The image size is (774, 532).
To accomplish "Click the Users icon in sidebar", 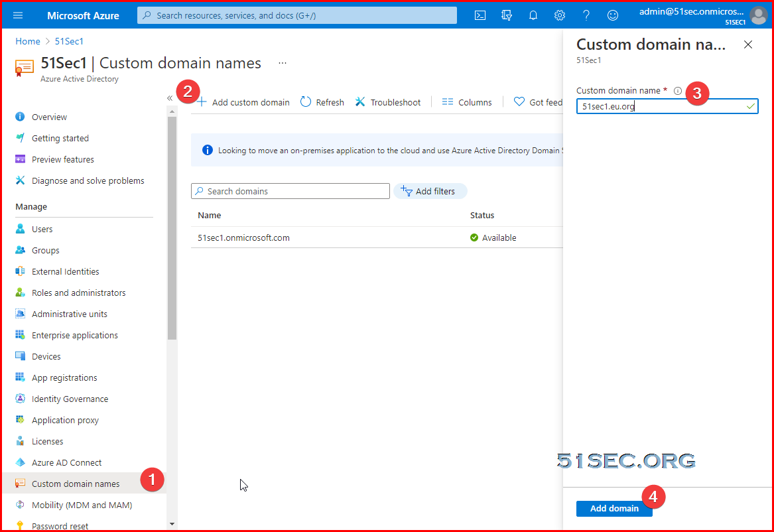I will 20,228.
